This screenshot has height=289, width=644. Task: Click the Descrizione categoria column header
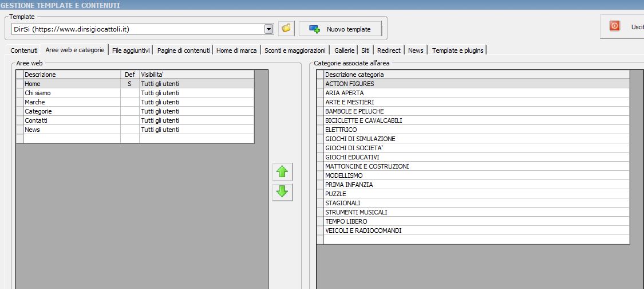[x=476, y=75]
